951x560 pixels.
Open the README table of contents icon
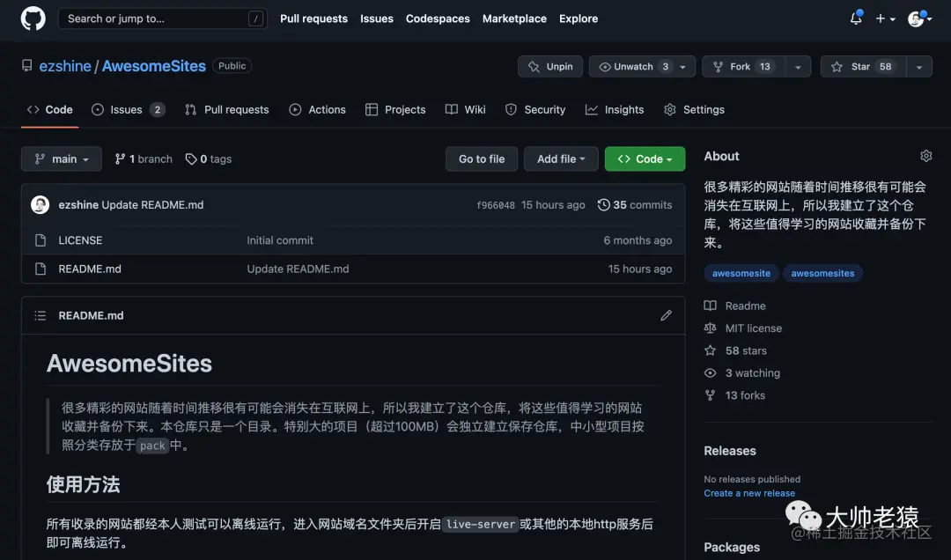pos(40,314)
